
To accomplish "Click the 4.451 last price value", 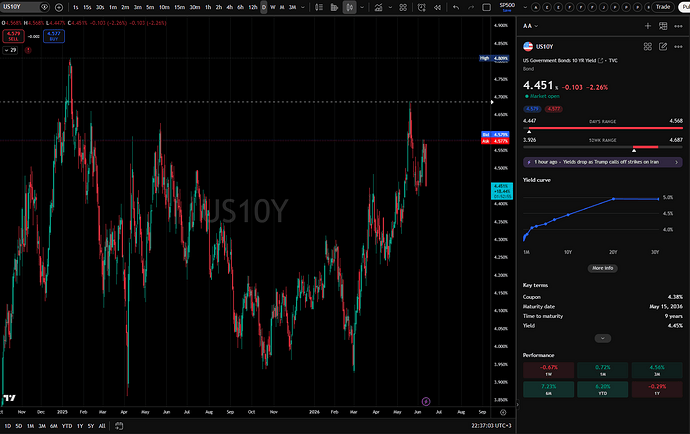I will point(538,85).
